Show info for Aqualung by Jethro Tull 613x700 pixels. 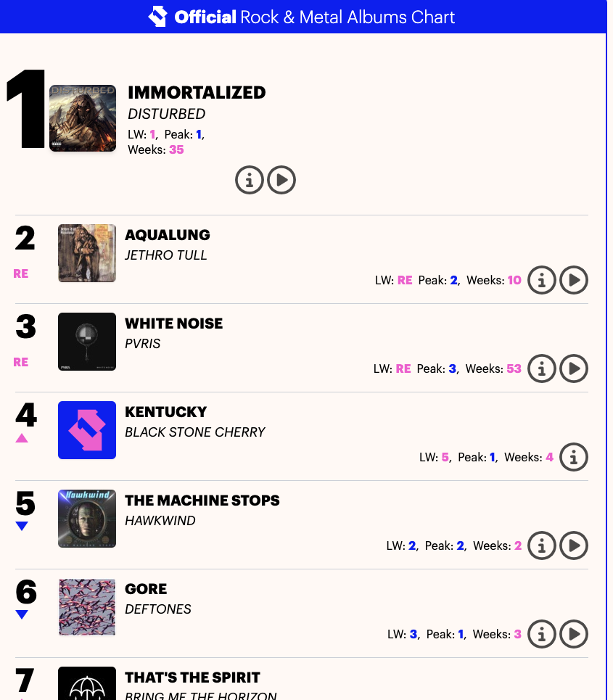[x=541, y=280]
